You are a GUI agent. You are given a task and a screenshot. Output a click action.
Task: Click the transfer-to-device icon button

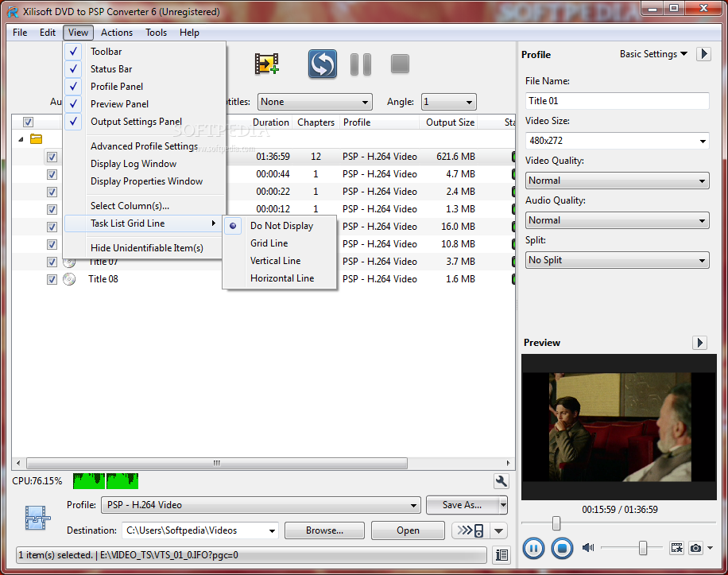pyautogui.click(x=470, y=530)
